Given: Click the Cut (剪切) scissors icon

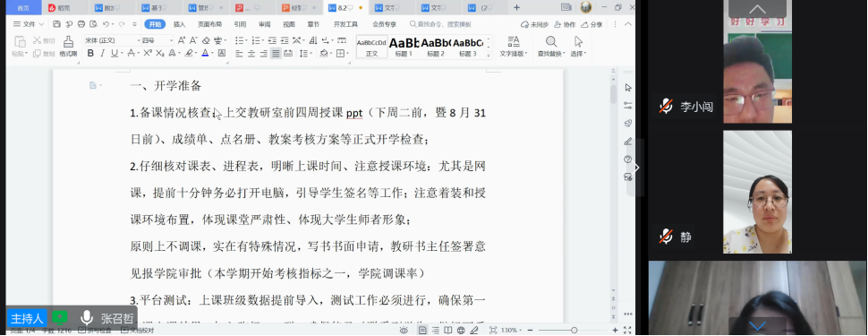Looking at the screenshot, I should (44, 40).
